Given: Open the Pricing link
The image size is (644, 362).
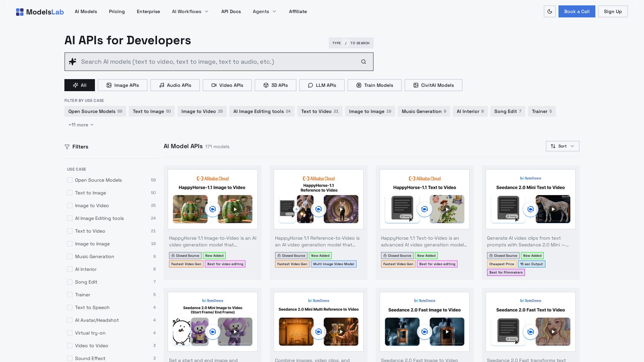Looking at the screenshot, I should coord(117,11).
